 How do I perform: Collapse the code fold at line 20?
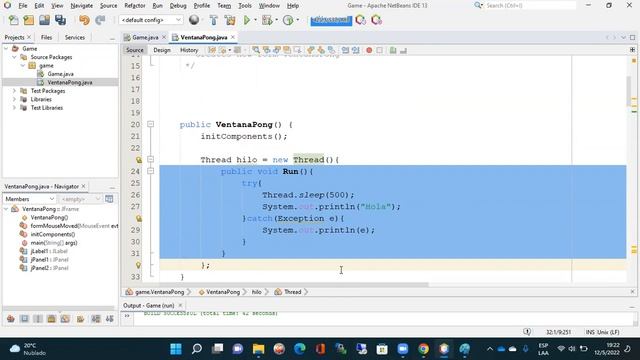[151, 124]
